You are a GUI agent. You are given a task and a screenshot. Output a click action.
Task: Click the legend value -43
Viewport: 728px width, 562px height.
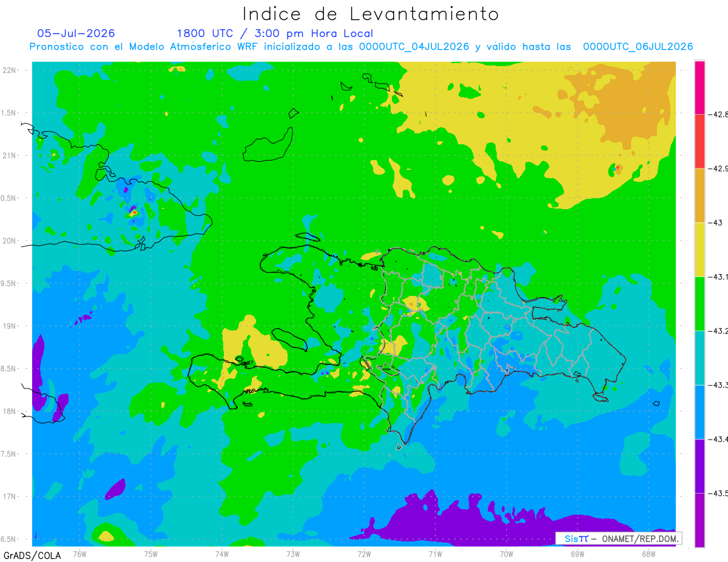[x=715, y=222]
